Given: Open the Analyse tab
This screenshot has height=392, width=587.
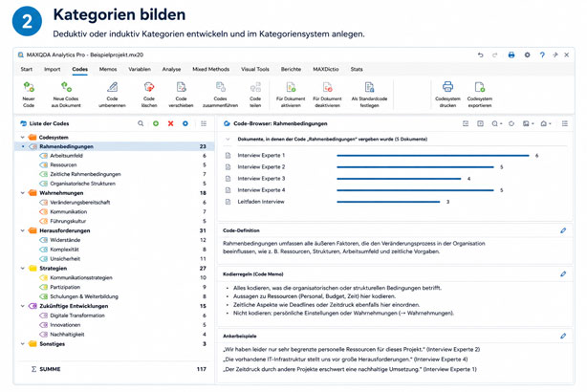Looking at the screenshot, I should click(171, 69).
